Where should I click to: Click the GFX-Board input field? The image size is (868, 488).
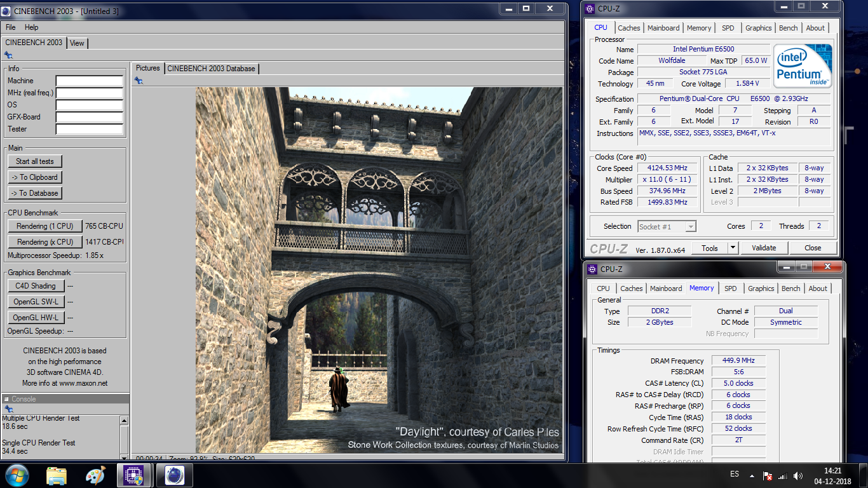coord(90,117)
